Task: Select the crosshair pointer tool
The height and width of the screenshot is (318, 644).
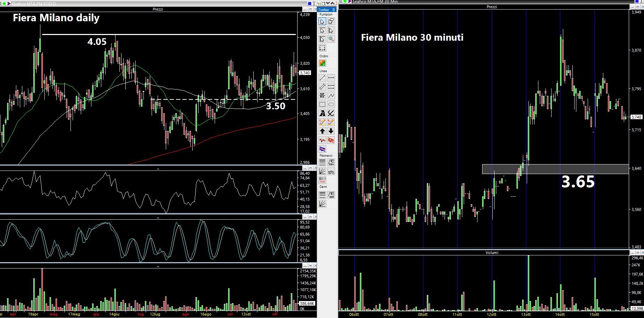Action: click(322, 39)
